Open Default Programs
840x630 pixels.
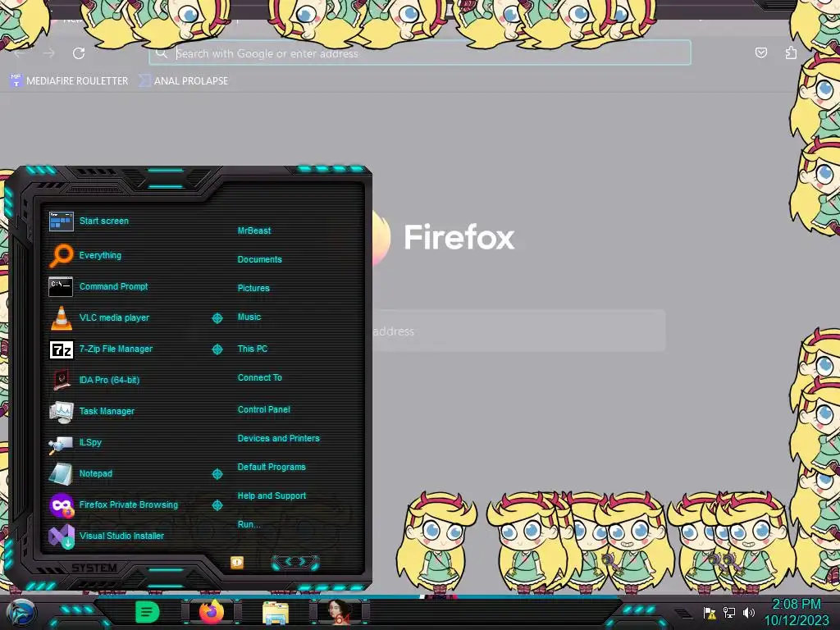272,467
